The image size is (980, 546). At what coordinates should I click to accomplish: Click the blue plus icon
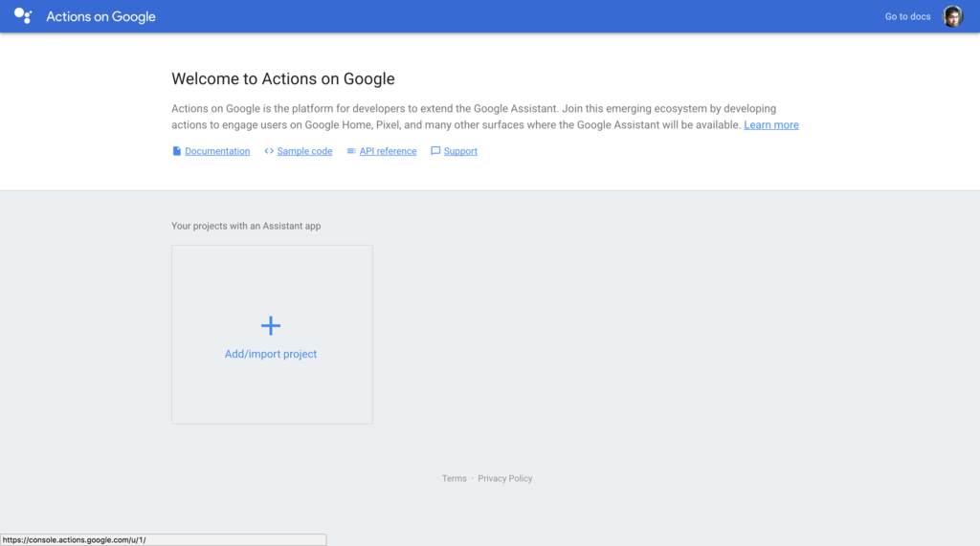coord(271,325)
